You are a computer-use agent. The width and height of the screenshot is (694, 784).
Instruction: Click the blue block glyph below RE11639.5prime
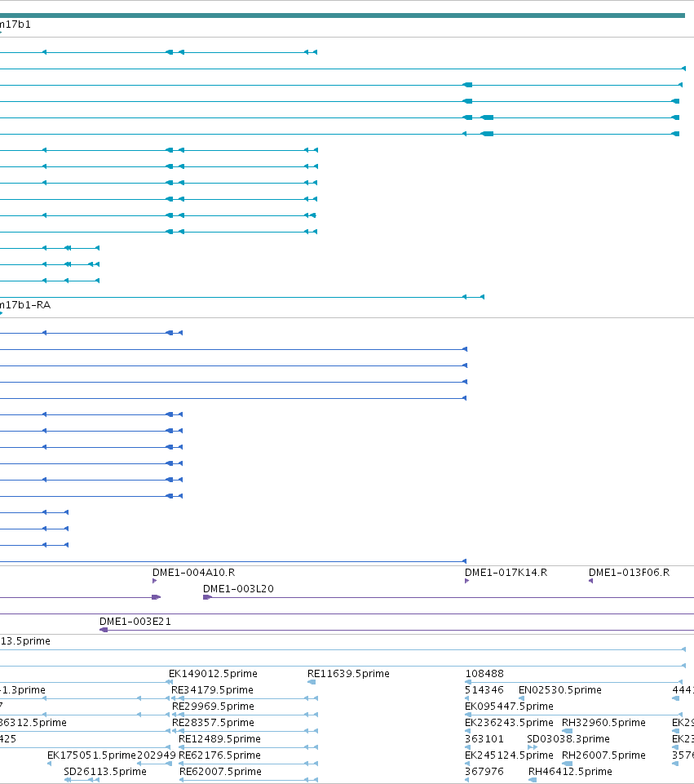tap(312, 682)
